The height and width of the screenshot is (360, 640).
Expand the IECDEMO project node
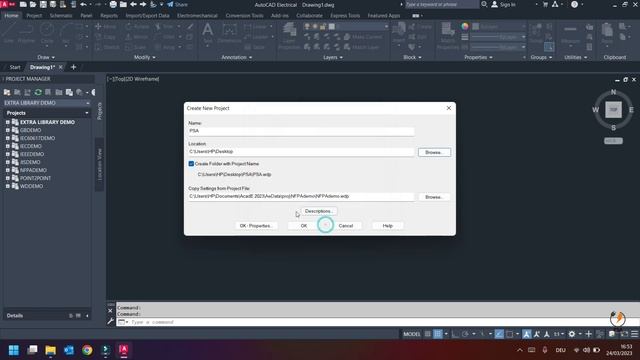(7, 146)
